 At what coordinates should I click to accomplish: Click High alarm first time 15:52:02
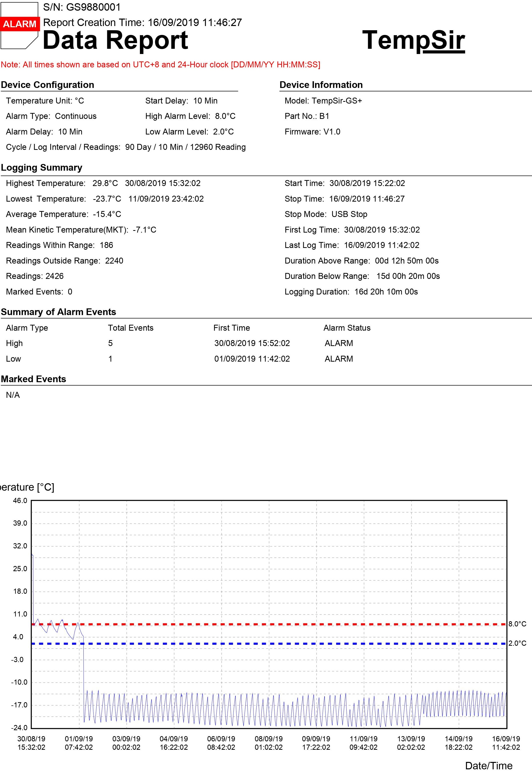[252, 343]
